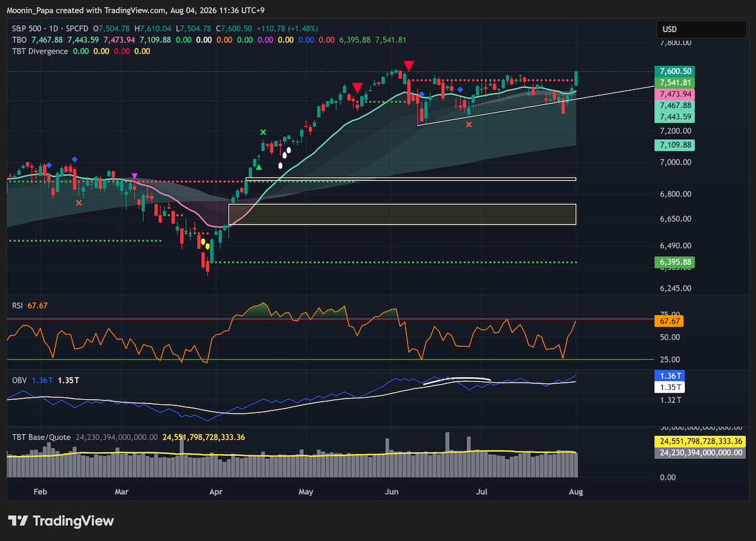Screen dimensions: 756x541
Task: Select the RSI pane legend label
Action: [18, 305]
